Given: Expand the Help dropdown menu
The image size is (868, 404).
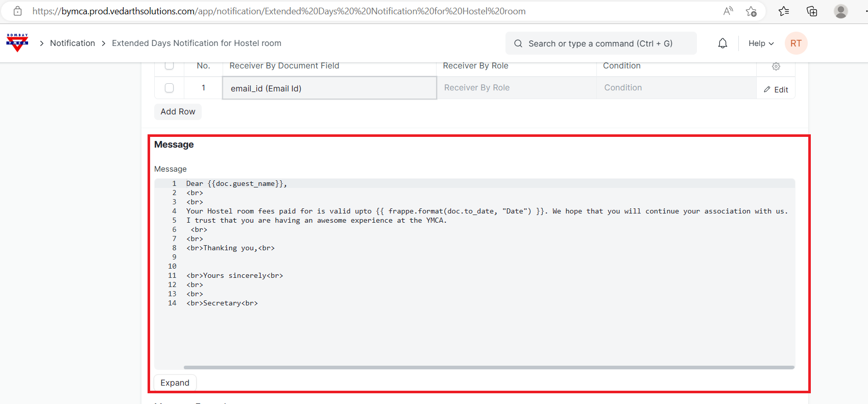Looking at the screenshot, I should coord(761,43).
